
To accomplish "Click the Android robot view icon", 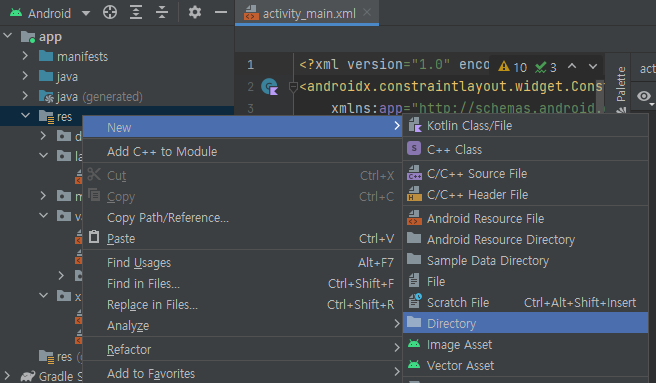I will click(x=16, y=13).
